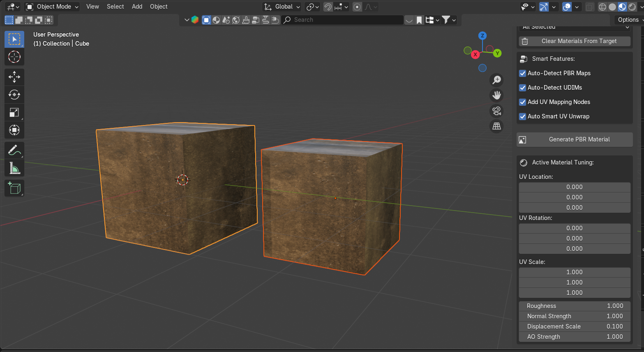
Task: Click the blue Z axis on gizmo
Action: [x=482, y=36]
